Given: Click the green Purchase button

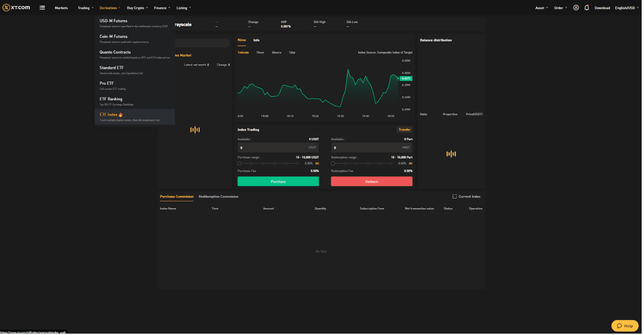Looking at the screenshot, I should click(278, 181).
